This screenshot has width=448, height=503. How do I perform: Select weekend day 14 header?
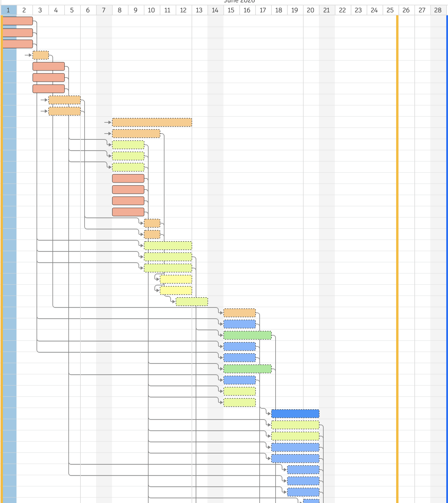[215, 10]
